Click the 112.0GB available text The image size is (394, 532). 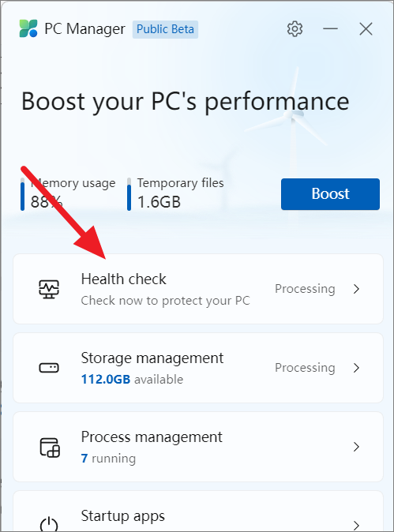132,380
